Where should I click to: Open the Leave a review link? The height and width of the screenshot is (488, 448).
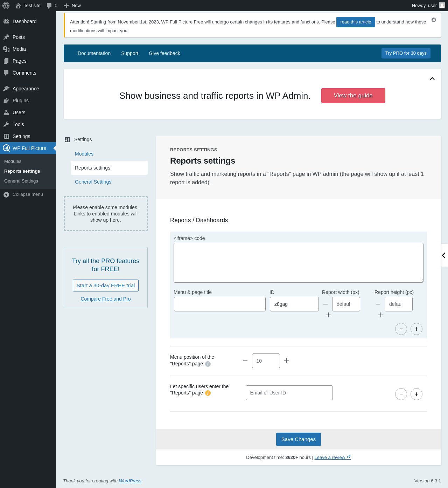tap(332, 457)
